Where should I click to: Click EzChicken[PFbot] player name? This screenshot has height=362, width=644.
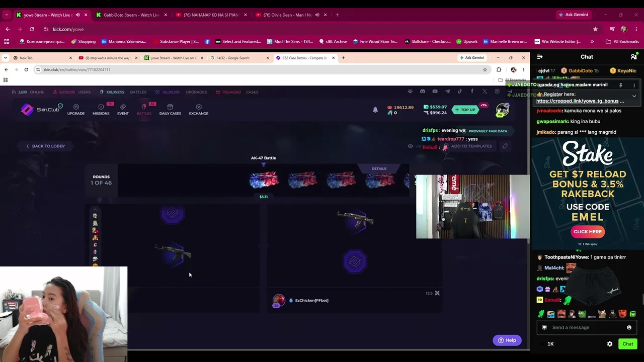click(311, 300)
